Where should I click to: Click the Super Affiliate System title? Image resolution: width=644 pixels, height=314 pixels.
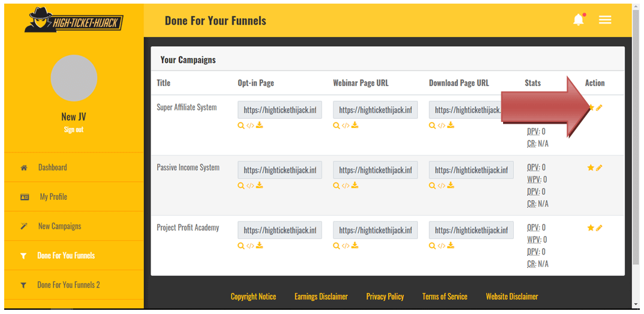[x=186, y=107]
